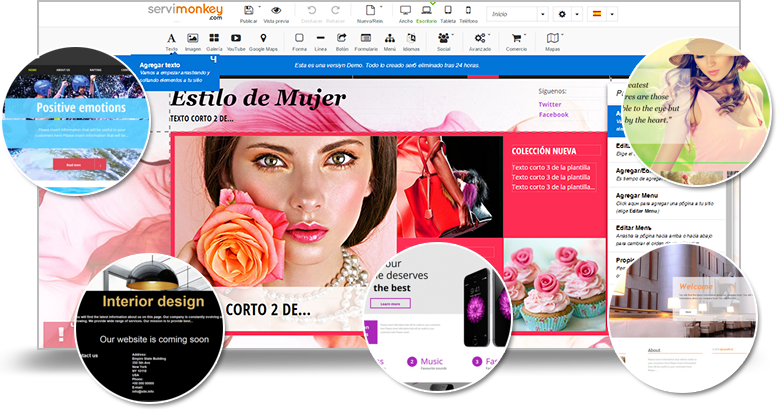777x410 pixels.
Task: Switch to the Teléfono view
Action: coord(468,10)
